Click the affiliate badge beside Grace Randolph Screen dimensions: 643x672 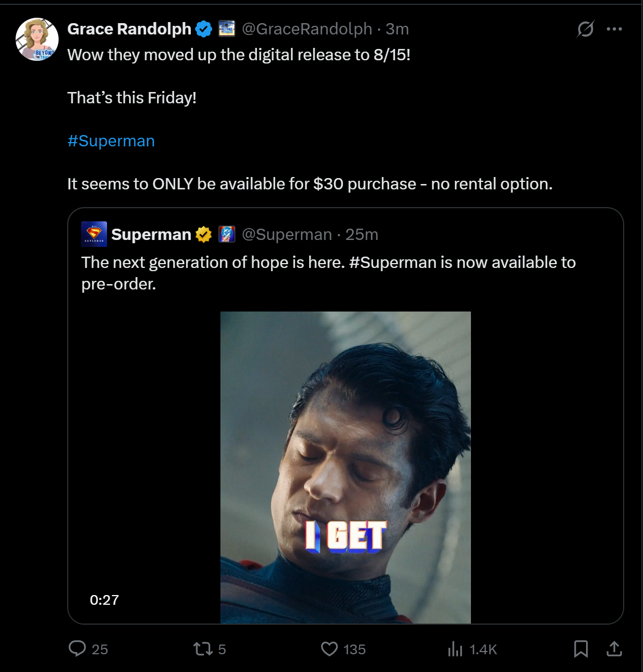point(227,29)
